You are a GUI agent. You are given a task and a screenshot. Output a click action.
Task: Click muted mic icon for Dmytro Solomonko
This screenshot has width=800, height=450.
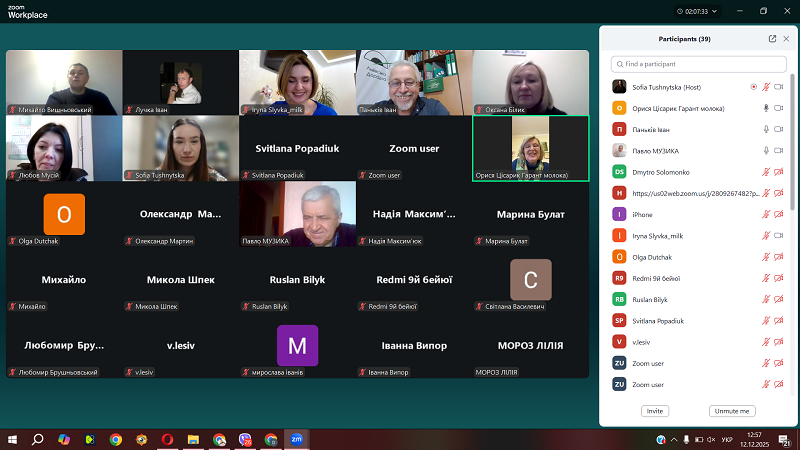click(x=766, y=172)
